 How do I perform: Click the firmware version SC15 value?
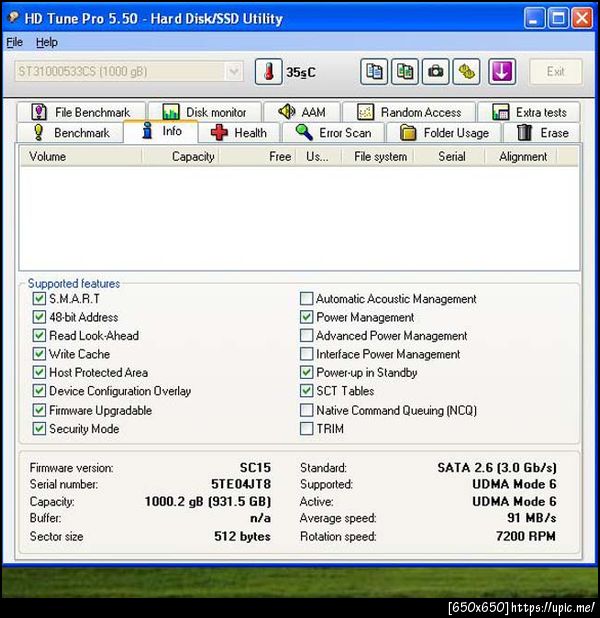coord(255,467)
